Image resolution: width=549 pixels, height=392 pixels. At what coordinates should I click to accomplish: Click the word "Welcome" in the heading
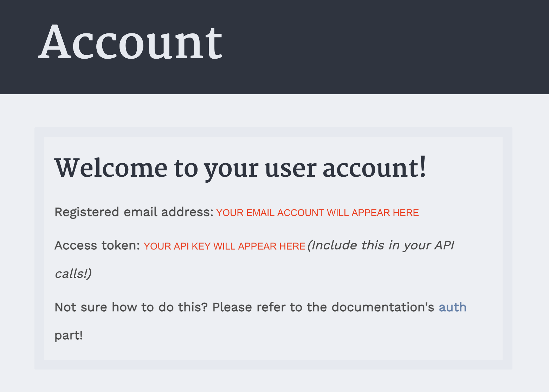[x=111, y=168]
